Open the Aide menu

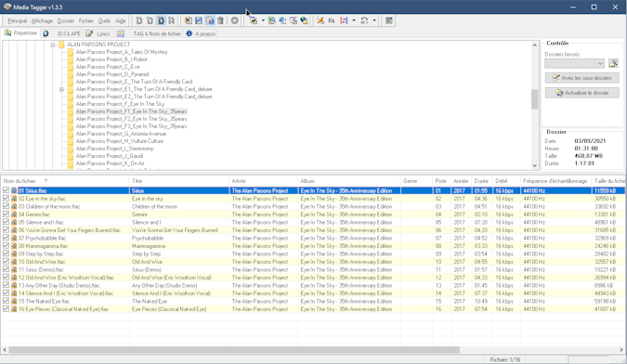(x=121, y=20)
